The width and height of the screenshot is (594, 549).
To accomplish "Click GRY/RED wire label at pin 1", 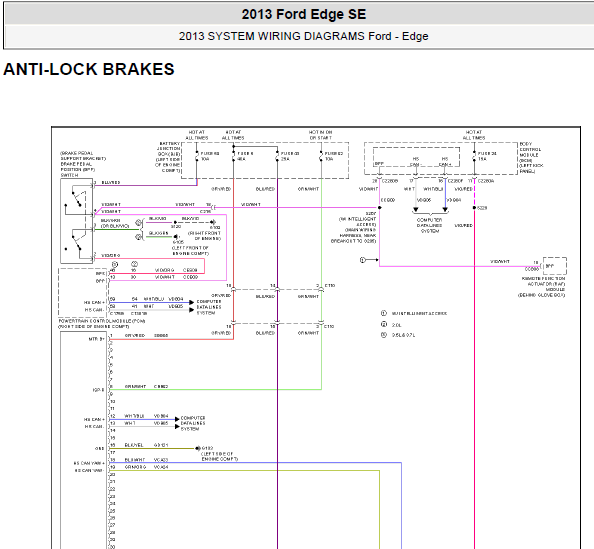I will tap(135, 336).
